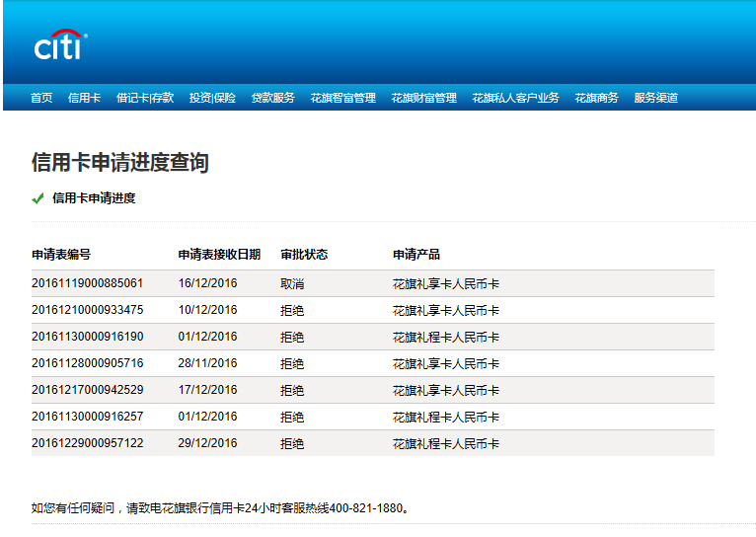This screenshot has height=537, width=756.
Task: Open the 信用卡 menu item
Action: [x=84, y=98]
